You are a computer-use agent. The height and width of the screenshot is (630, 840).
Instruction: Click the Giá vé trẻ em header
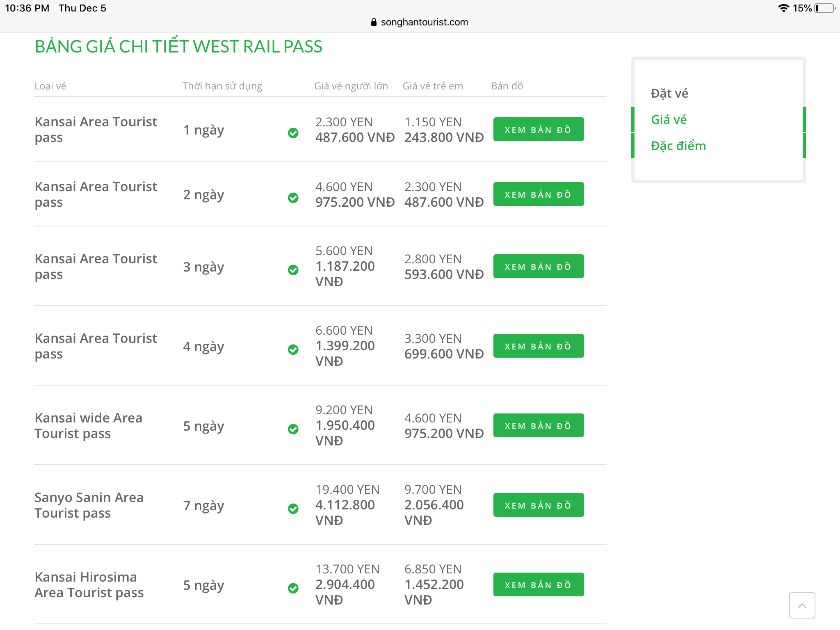click(x=433, y=86)
